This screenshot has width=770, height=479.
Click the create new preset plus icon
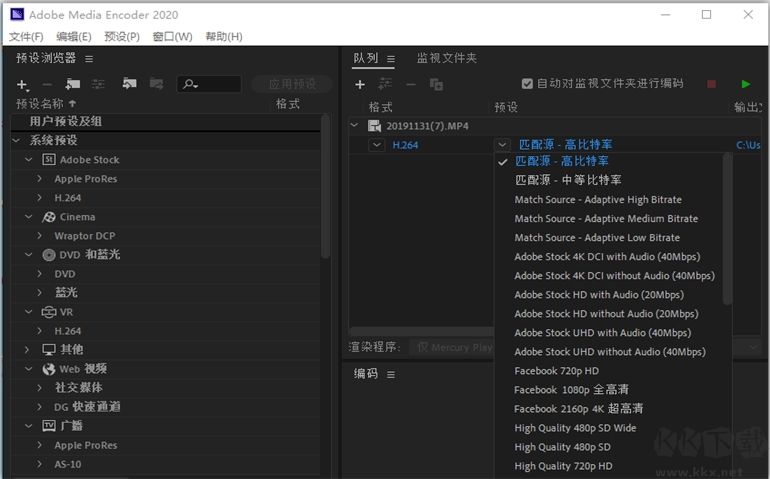pos(23,85)
